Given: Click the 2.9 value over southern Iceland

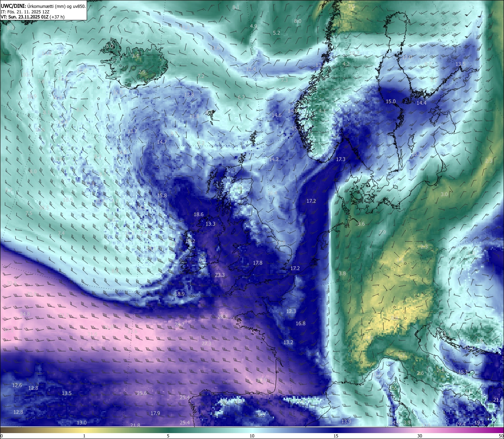Looking at the screenshot, I should click(142, 72).
